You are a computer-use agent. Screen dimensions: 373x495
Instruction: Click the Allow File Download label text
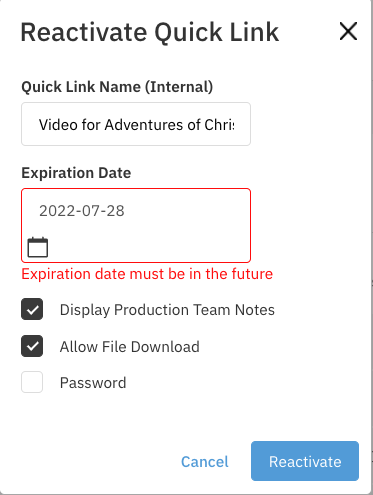point(130,347)
